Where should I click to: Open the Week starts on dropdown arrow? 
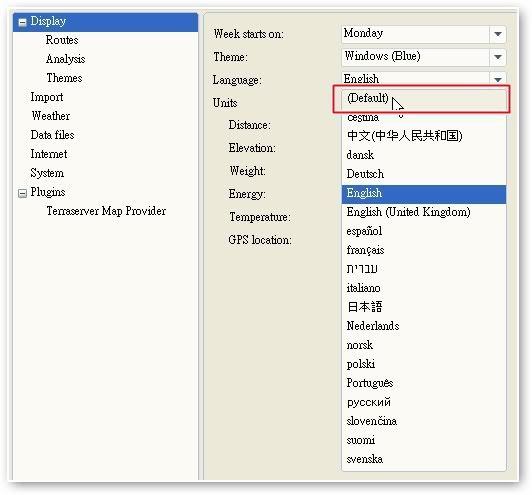497,34
